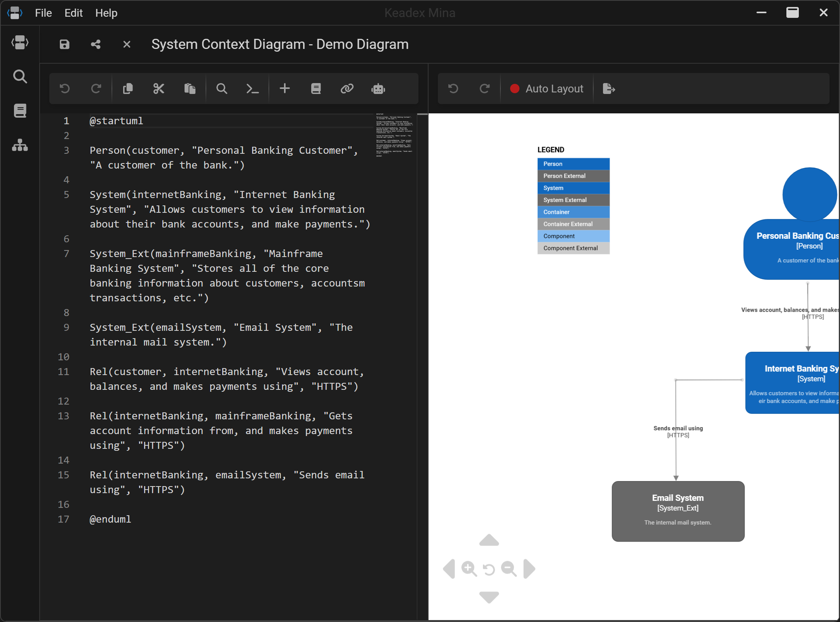Image resolution: width=840 pixels, height=622 pixels.
Task: Open search icon in left sidebar
Action: point(20,76)
